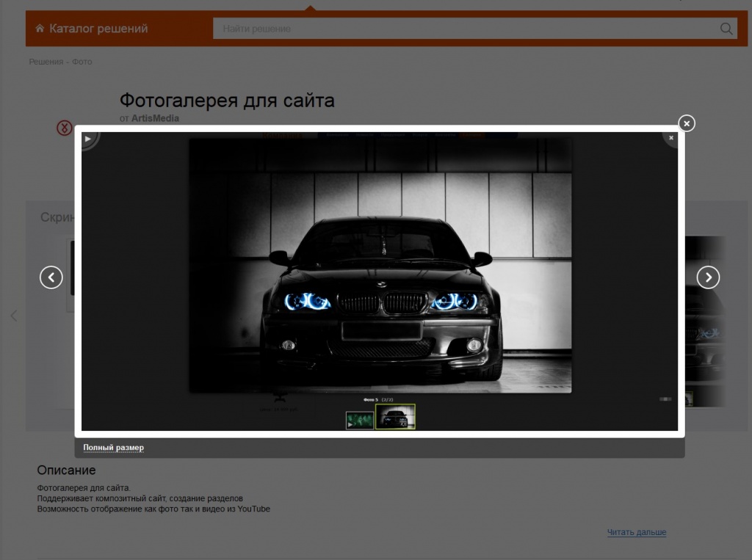This screenshot has width=752, height=560.
Task: Open the 'Решения' breadcrumb
Action: (46, 62)
